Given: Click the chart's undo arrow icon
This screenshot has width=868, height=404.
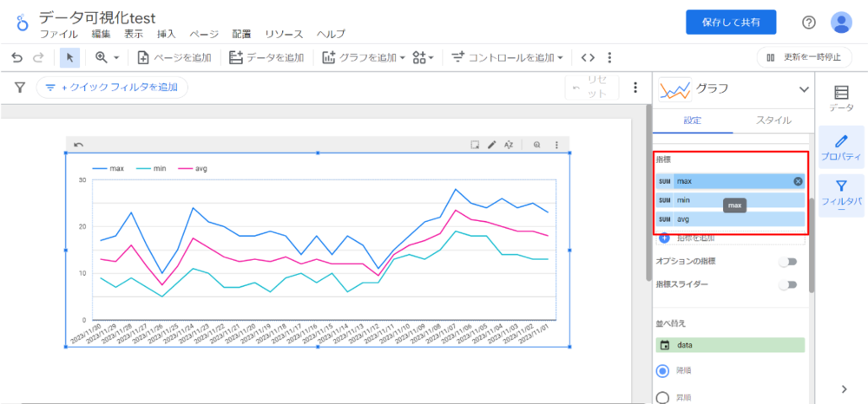Looking at the screenshot, I should point(79,144).
